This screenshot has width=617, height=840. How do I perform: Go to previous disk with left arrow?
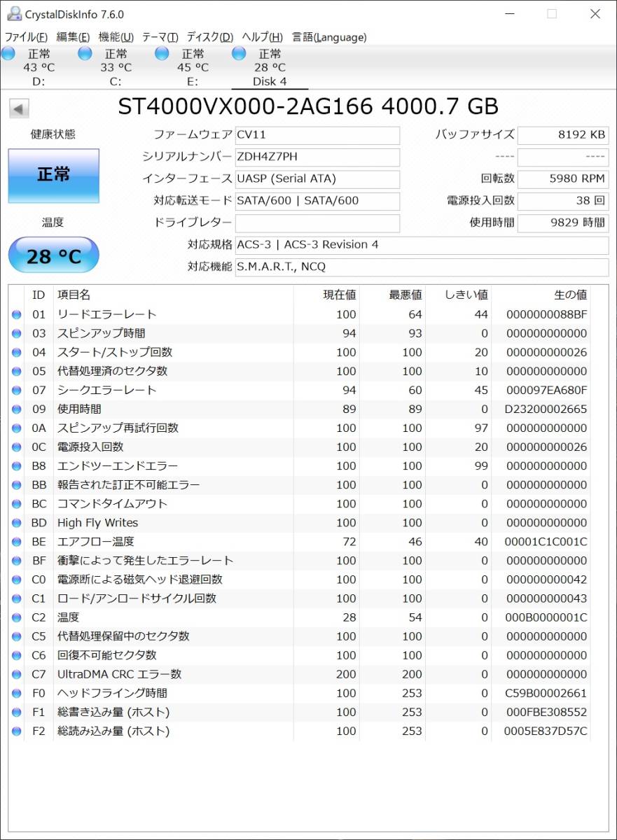point(19,108)
